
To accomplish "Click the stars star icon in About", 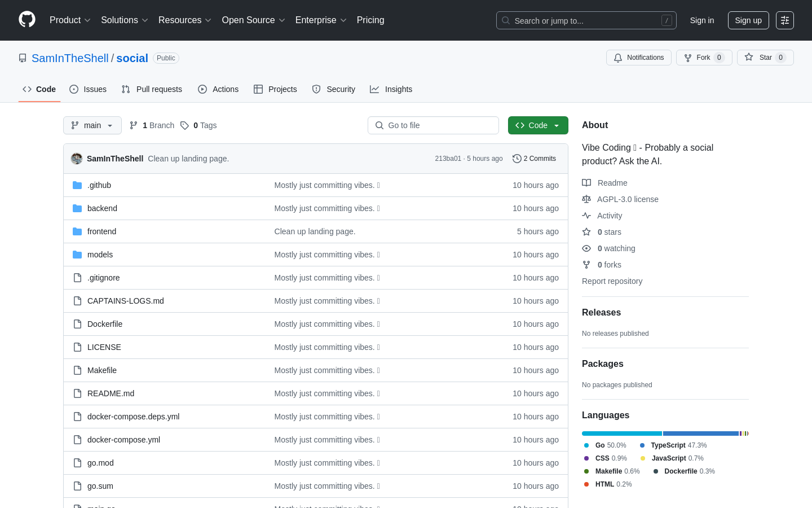I will pos(586,232).
